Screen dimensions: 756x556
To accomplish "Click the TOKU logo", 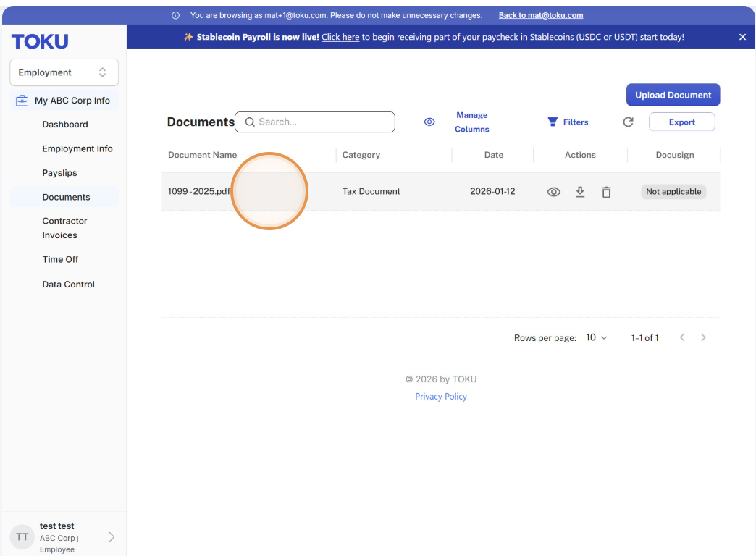I will click(x=40, y=41).
